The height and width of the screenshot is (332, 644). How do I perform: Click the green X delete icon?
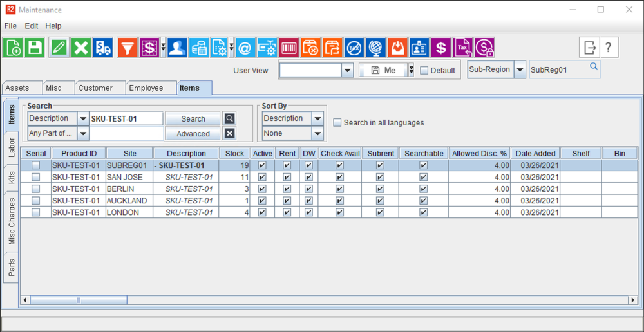[80, 48]
